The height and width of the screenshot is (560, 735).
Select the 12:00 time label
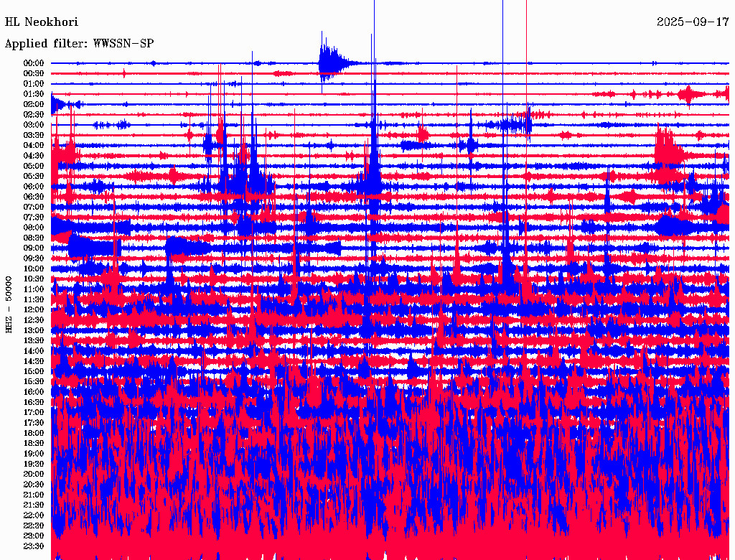click(34, 310)
